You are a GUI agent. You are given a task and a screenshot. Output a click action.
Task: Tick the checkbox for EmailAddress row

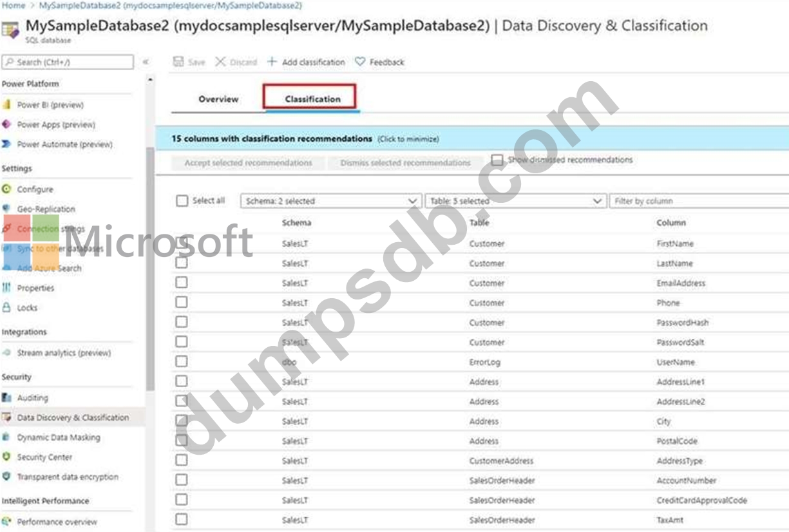point(182,283)
